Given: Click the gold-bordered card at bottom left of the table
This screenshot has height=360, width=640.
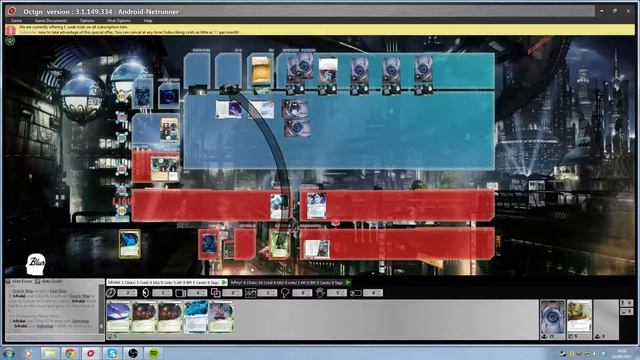Looking at the screenshot, I should point(130,244).
